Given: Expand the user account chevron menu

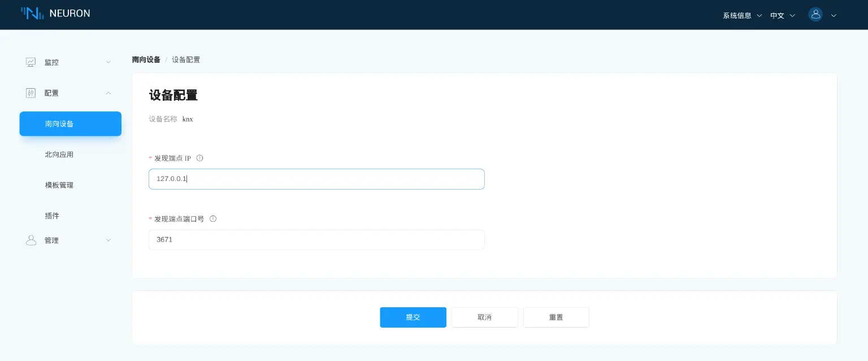Looking at the screenshot, I should click(x=834, y=16).
